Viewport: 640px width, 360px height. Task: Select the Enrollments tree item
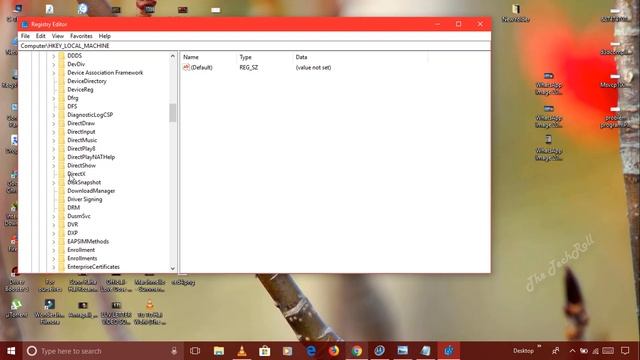click(x=82, y=258)
